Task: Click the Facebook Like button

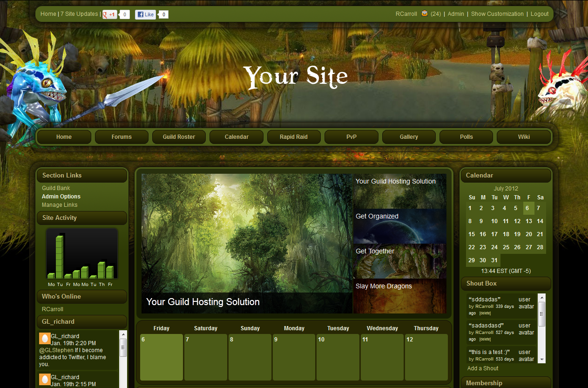Action: click(146, 14)
